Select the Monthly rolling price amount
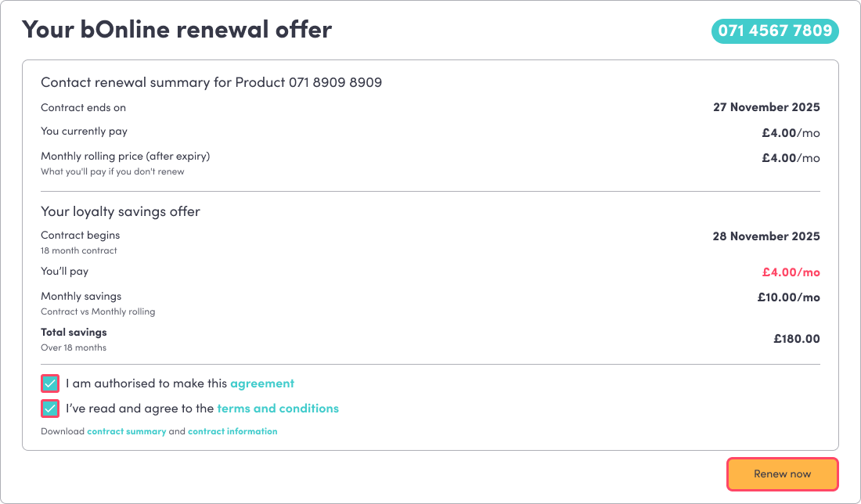The height and width of the screenshot is (504, 861). coord(791,158)
